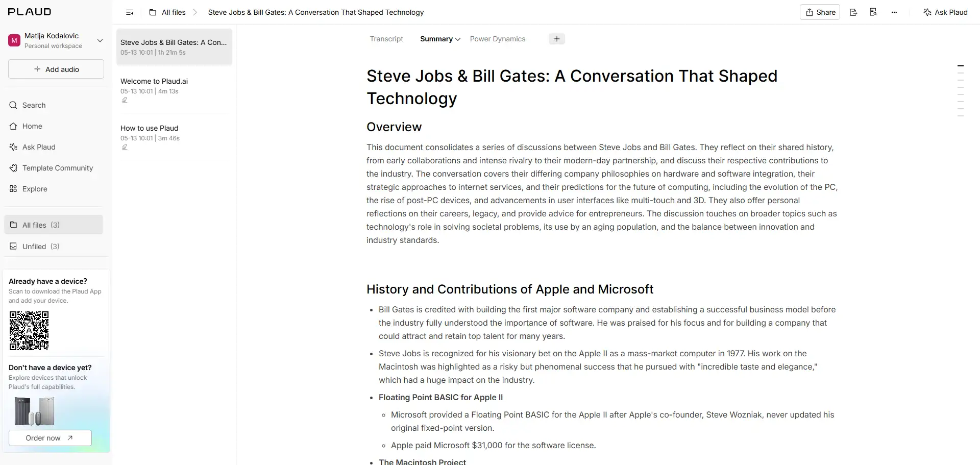Click the export file icon
The image size is (980, 465).
[853, 12]
